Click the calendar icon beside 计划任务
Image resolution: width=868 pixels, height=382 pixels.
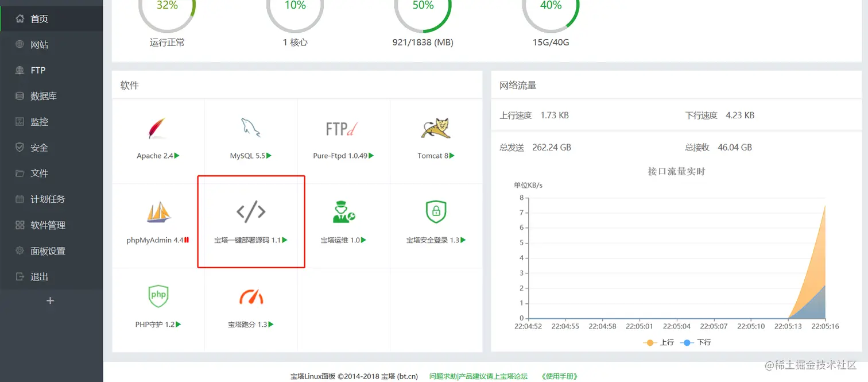(x=20, y=199)
